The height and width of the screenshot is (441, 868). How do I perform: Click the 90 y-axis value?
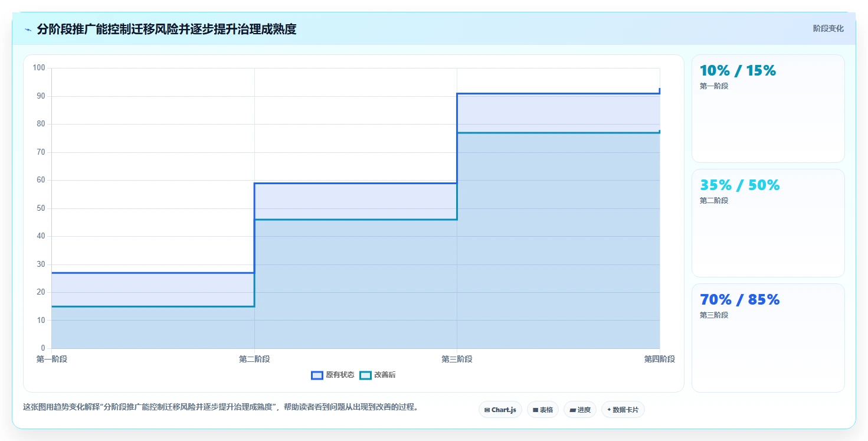click(41, 96)
